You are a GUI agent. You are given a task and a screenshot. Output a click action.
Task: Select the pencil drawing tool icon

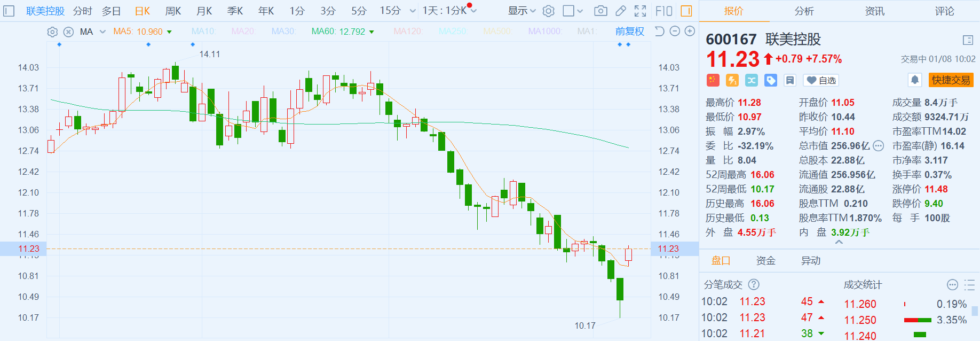pos(621,11)
